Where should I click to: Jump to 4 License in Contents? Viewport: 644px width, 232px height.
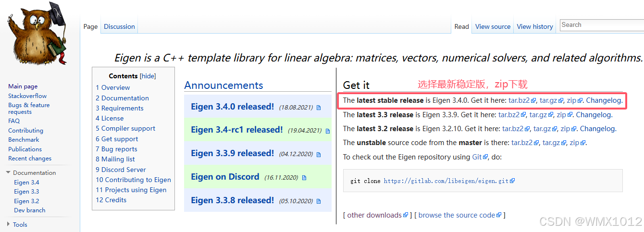tap(110, 118)
